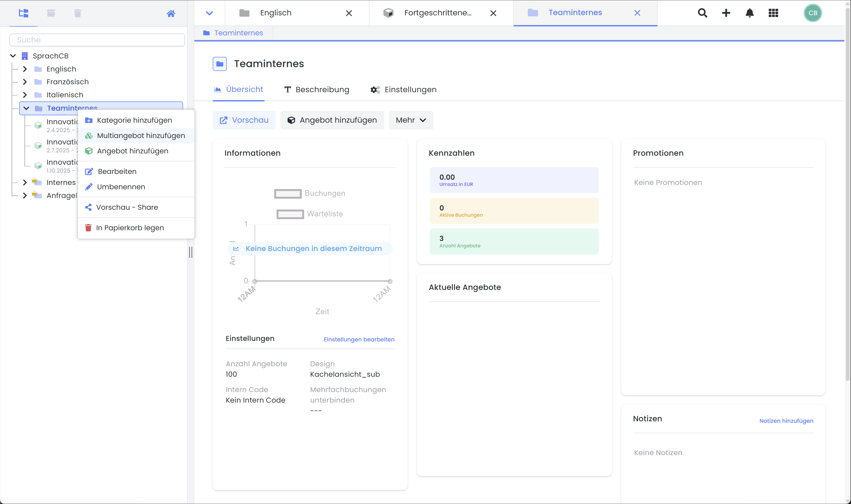Open the tab list chevron dropdown
Screen dimensions: 851x504
click(x=209, y=13)
